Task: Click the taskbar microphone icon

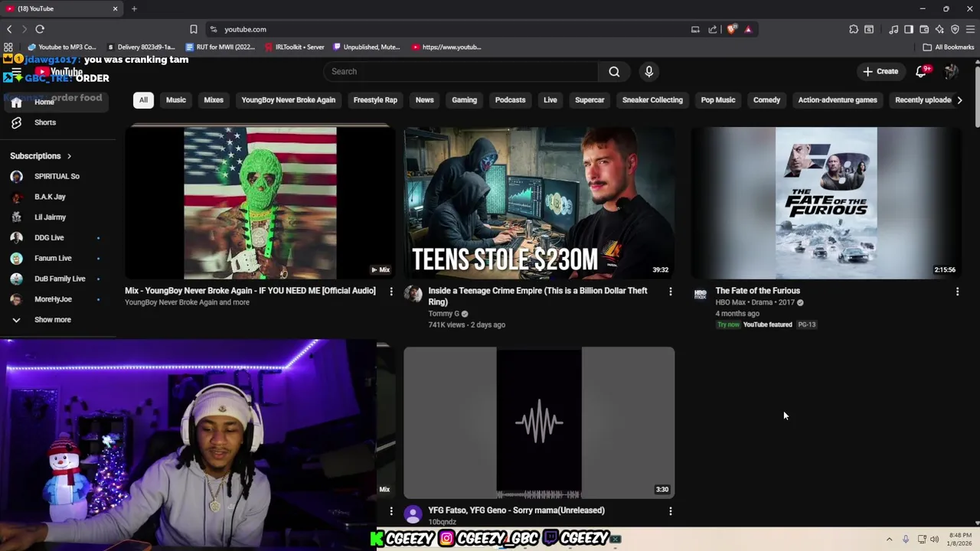Action: pos(906,540)
